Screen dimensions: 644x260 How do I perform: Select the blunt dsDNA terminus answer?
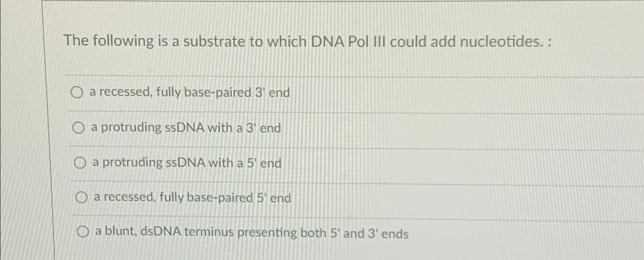pos(82,232)
